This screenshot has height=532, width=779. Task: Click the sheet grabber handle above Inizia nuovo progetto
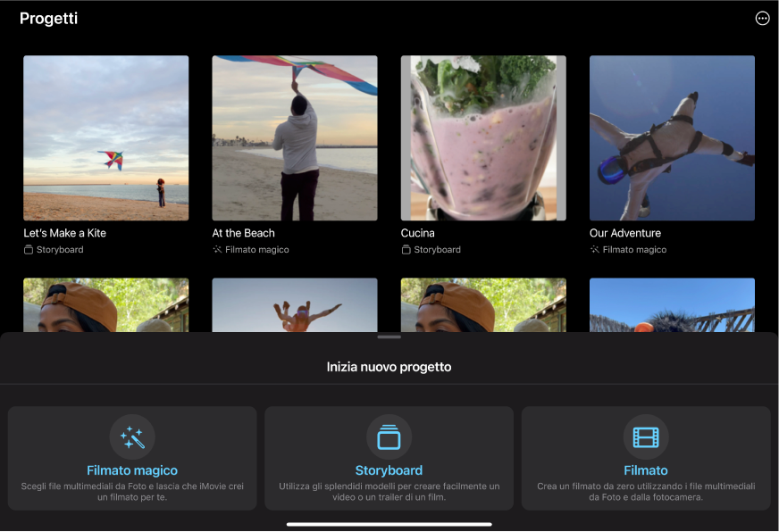[389, 337]
